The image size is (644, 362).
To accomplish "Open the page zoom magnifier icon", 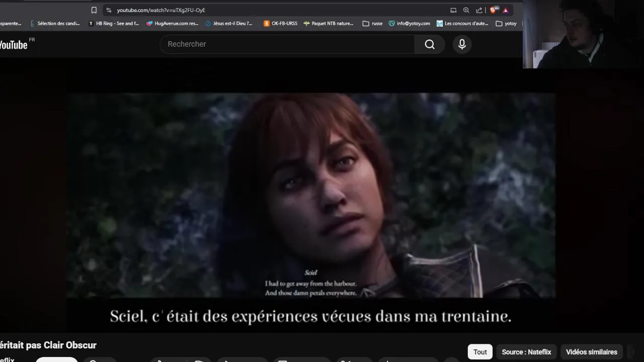I will (466, 10).
